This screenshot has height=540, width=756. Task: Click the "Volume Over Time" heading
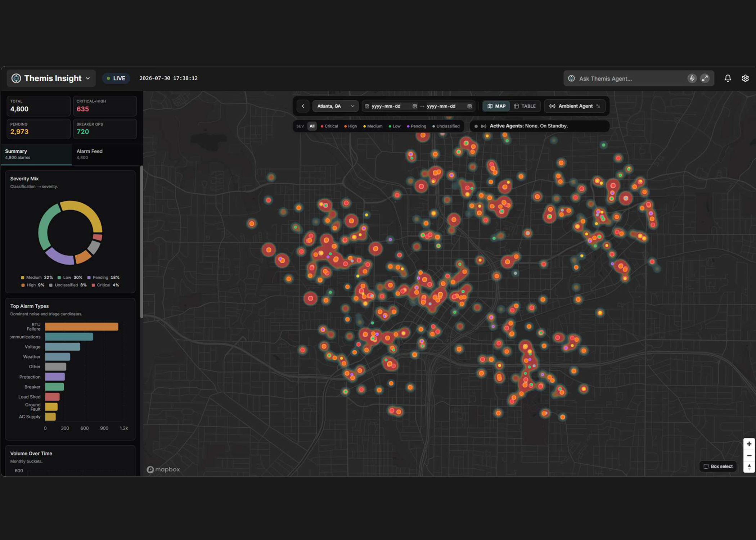[31, 454]
